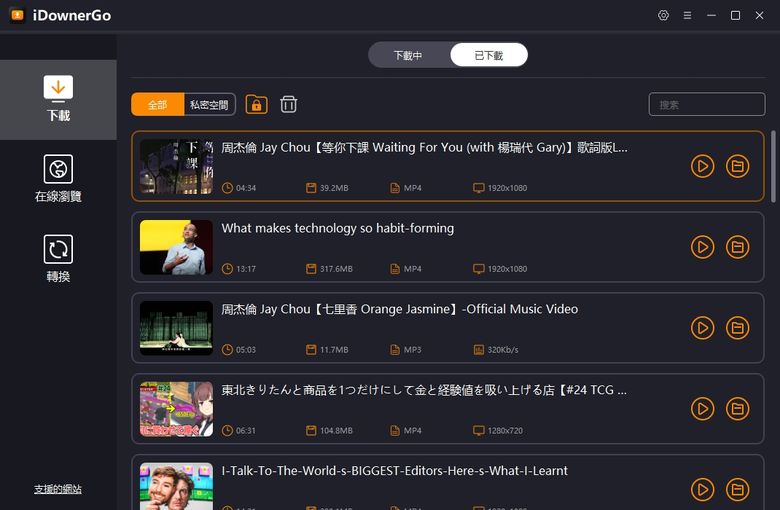Screen dimensions: 780x510
Task: Click the 104.8MB file size
Action: point(336,430)
